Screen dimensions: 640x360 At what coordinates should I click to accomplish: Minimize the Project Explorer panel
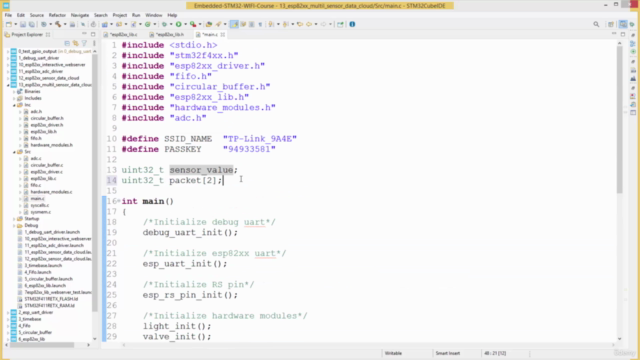click(x=84, y=34)
